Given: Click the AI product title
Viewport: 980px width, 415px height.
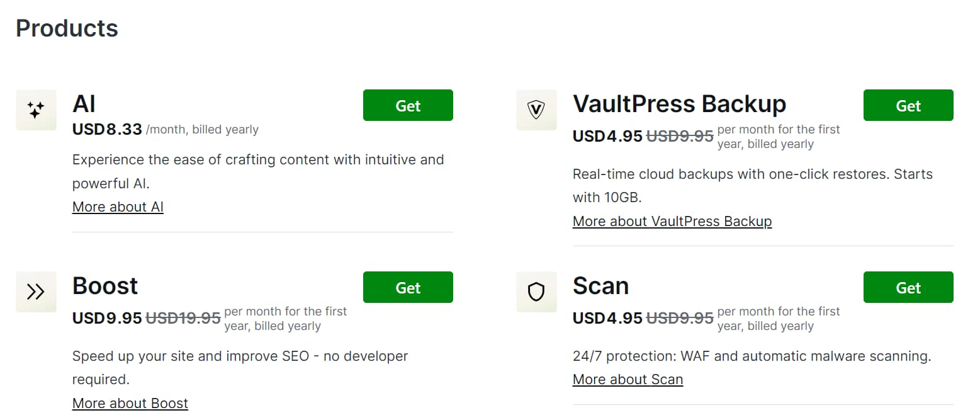Looking at the screenshot, I should click(84, 104).
